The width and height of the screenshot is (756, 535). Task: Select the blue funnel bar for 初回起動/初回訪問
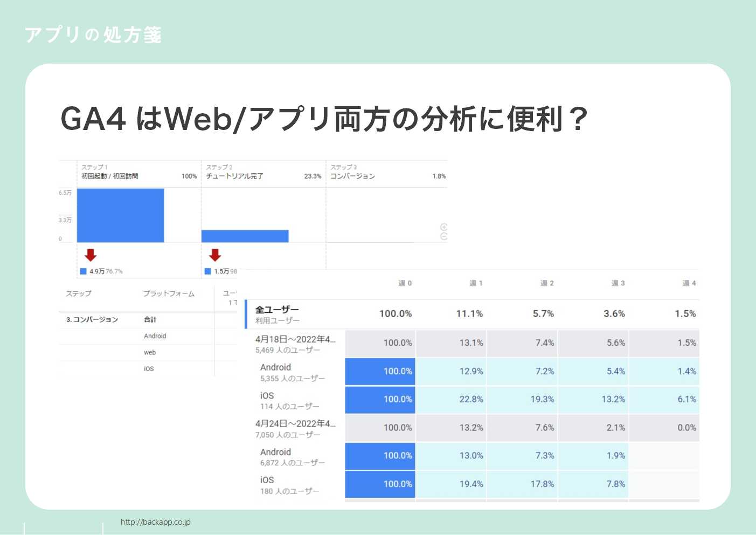120,215
